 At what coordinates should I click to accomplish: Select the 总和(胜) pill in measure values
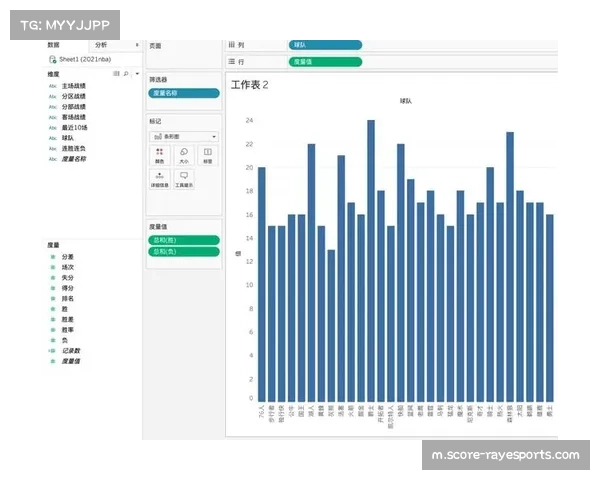[x=183, y=240]
